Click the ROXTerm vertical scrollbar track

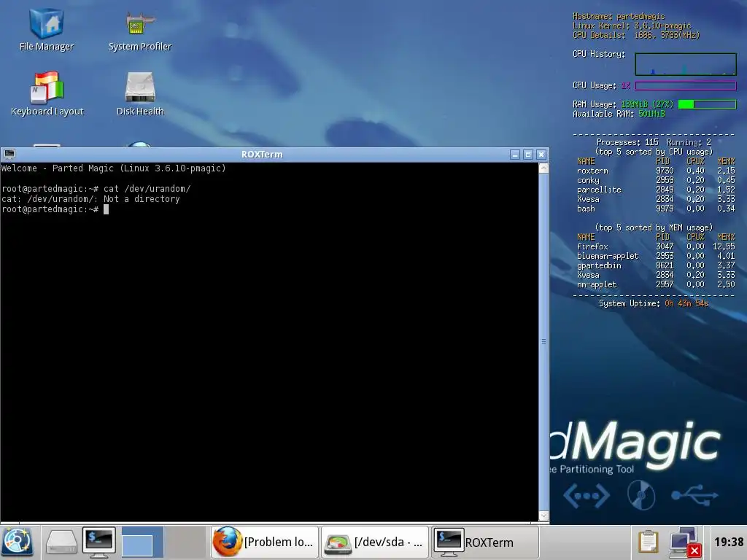point(543,342)
